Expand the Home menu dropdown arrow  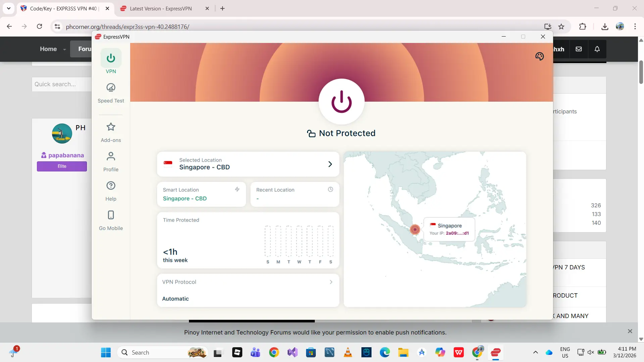pyautogui.click(x=64, y=49)
